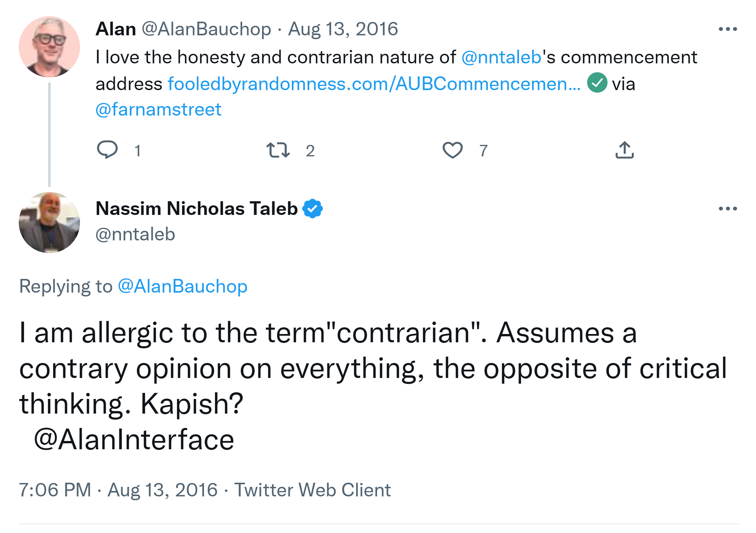The width and height of the screenshot is (756, 533).
Task: Click the @AlanInterface mention in the reply
Action: click(x=134, y=440)
